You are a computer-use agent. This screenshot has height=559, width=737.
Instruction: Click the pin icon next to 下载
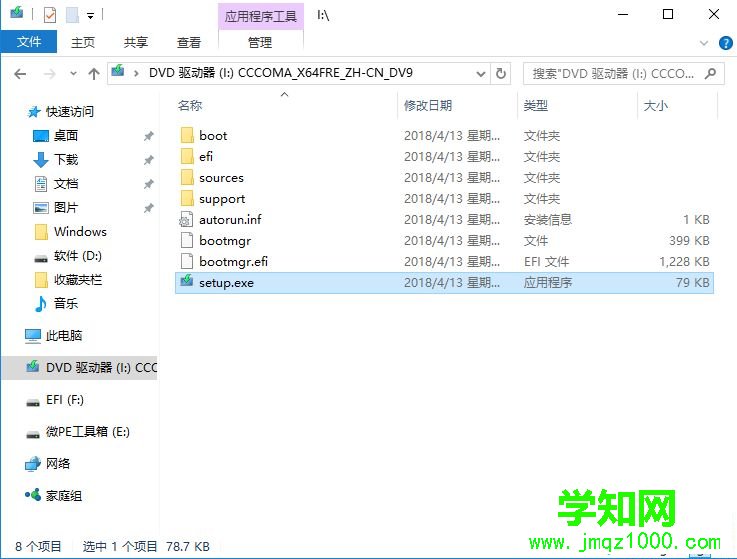click(x=149, y=160)
